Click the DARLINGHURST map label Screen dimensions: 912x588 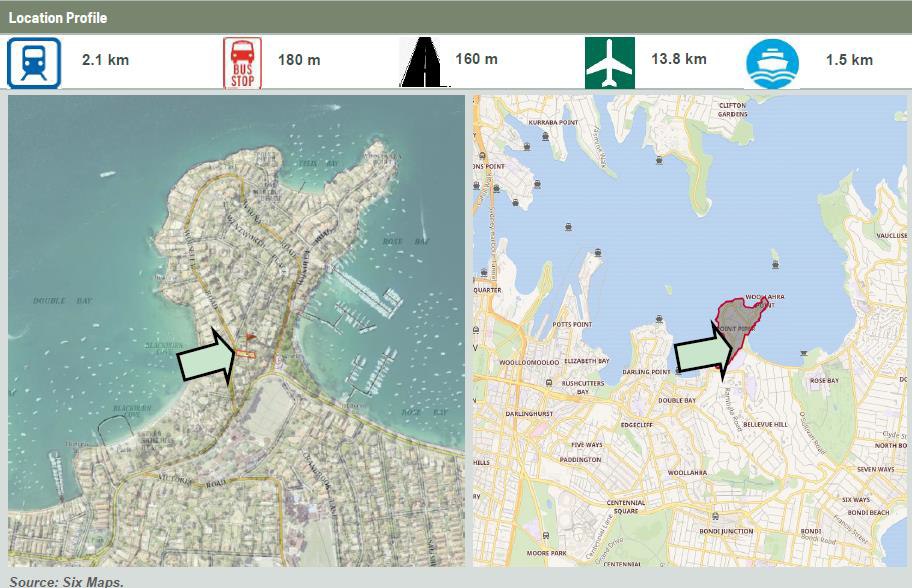529,414
